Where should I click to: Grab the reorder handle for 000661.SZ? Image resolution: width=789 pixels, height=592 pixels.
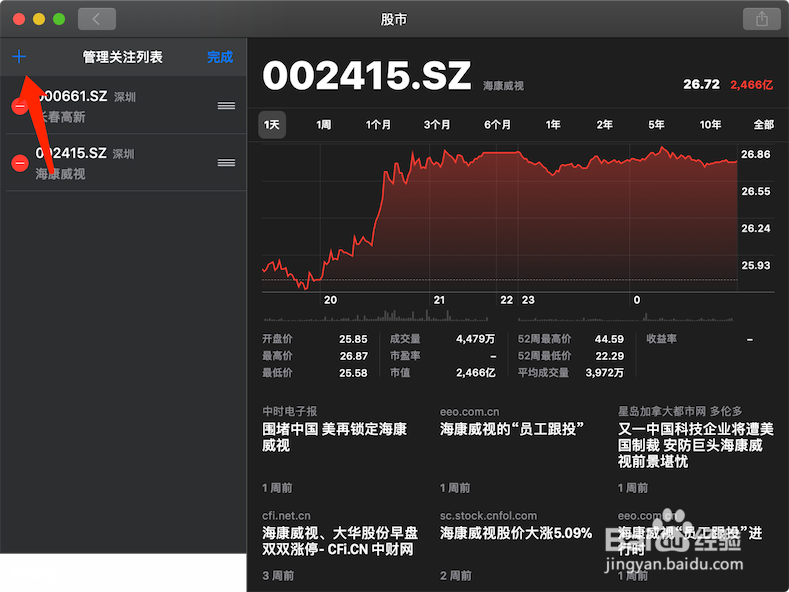coord(226,106)
